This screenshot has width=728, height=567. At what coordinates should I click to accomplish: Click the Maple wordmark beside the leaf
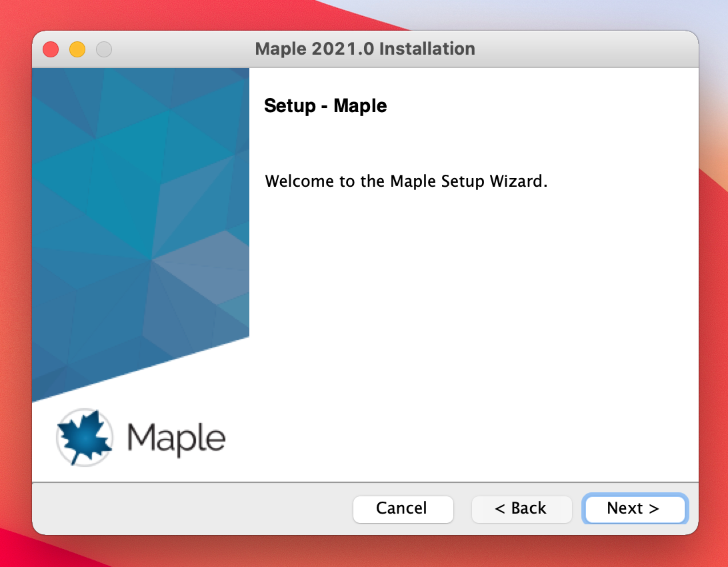pos(177,438)
